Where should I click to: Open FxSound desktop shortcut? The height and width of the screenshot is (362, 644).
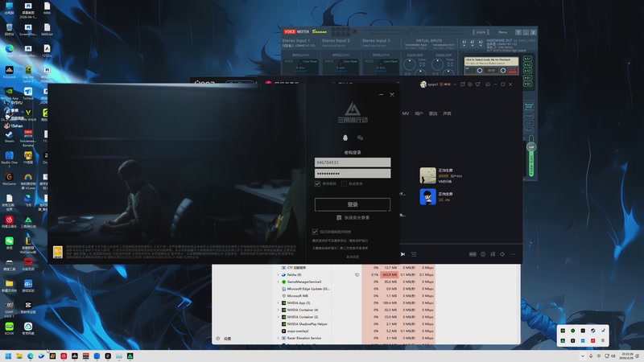click(9, 72)
